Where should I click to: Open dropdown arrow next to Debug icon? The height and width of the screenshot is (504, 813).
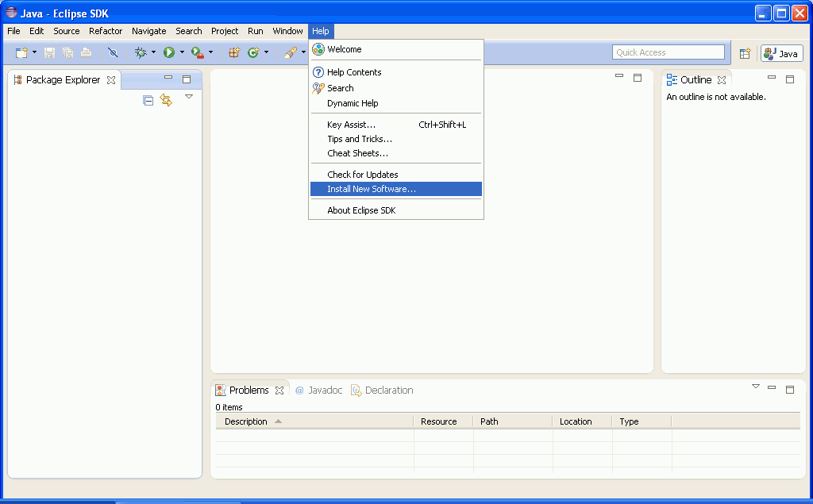(x=153, y=52)
